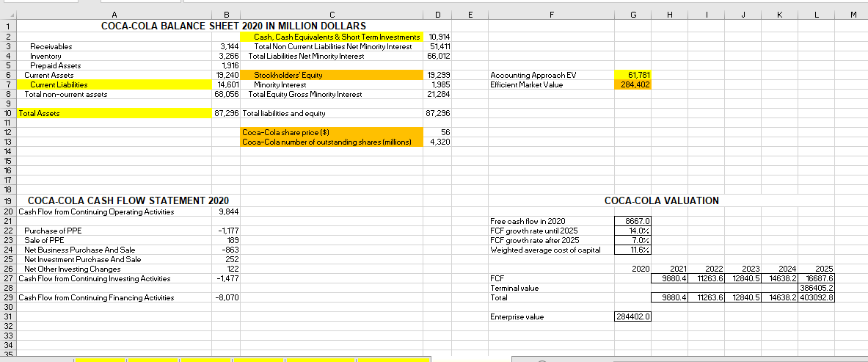The width and height of the screenshot is (868, 362).
Task: Select the Receivables value 3,144
Action: click(226, 46)
